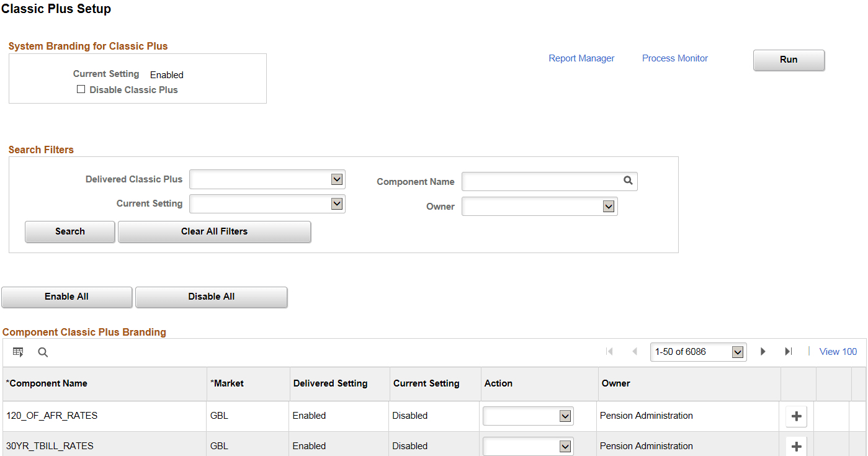Add a row below 120_OF_AFR_RATES

pyautogui.click(x=796, y=416)
